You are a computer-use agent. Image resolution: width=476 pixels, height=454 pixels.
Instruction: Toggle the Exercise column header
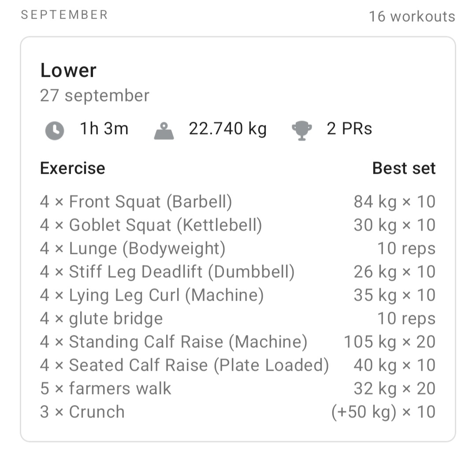[72, 168]
